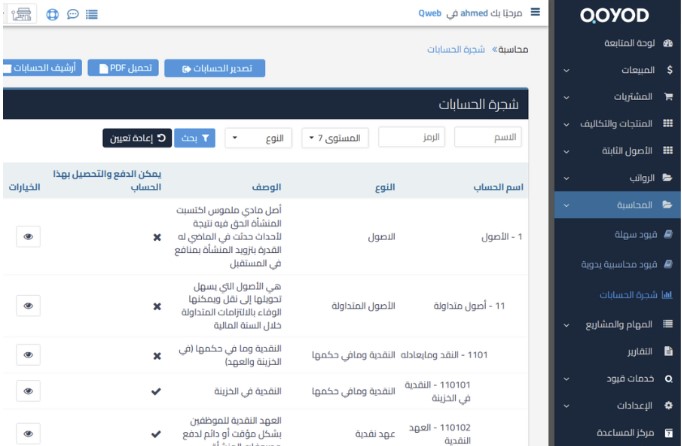The image size is (682, 446).
Task: Focus the الرمز code input field
Action: (411, 137)
